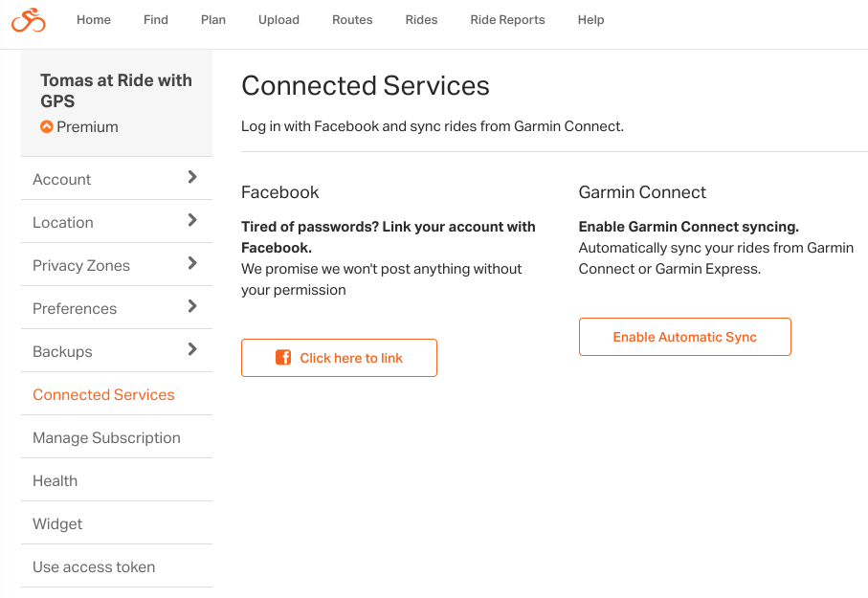
Task: Click Enable Automatic Sync button
Action: coord(685,337)
